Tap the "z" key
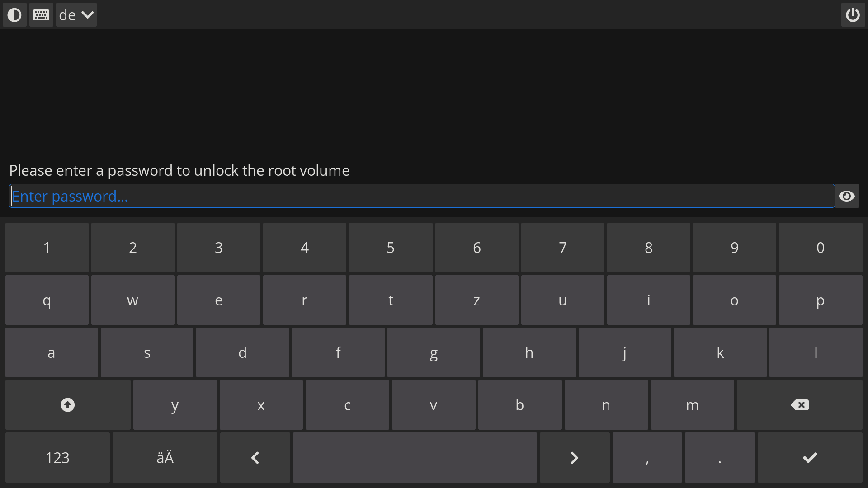 [476, 300]
